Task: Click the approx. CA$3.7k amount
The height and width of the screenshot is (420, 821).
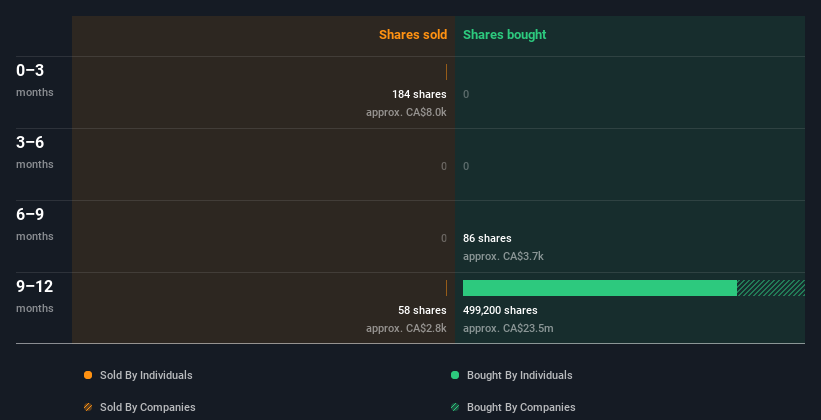Action: (503, 256)
